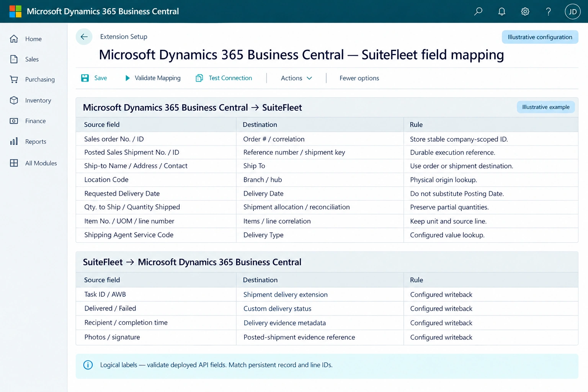Click the Validate Mapping play icon
This screenshot has height=392, width=588.
click(127, 78)
